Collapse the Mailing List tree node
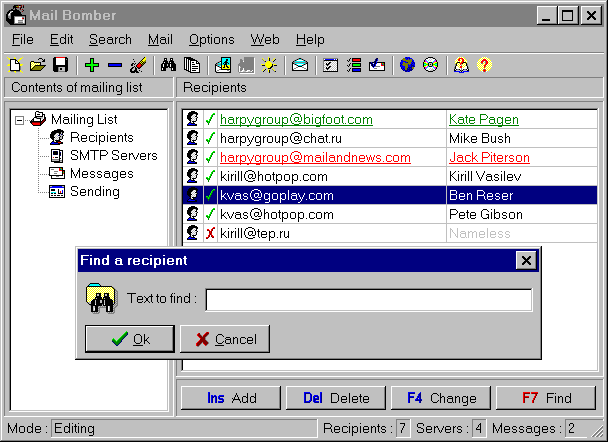 click(x=20, y=120)
